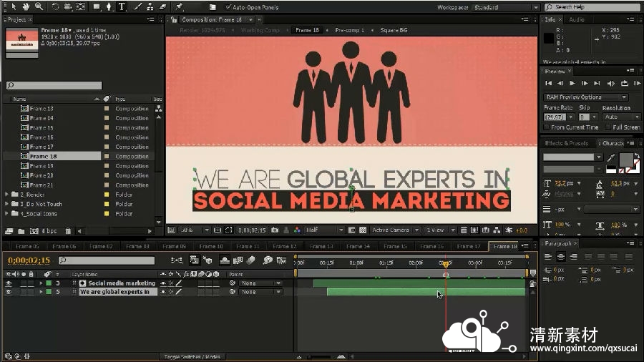Hide the Social media marketing layer
The image size is (644, 362).
tap(8, 283)
